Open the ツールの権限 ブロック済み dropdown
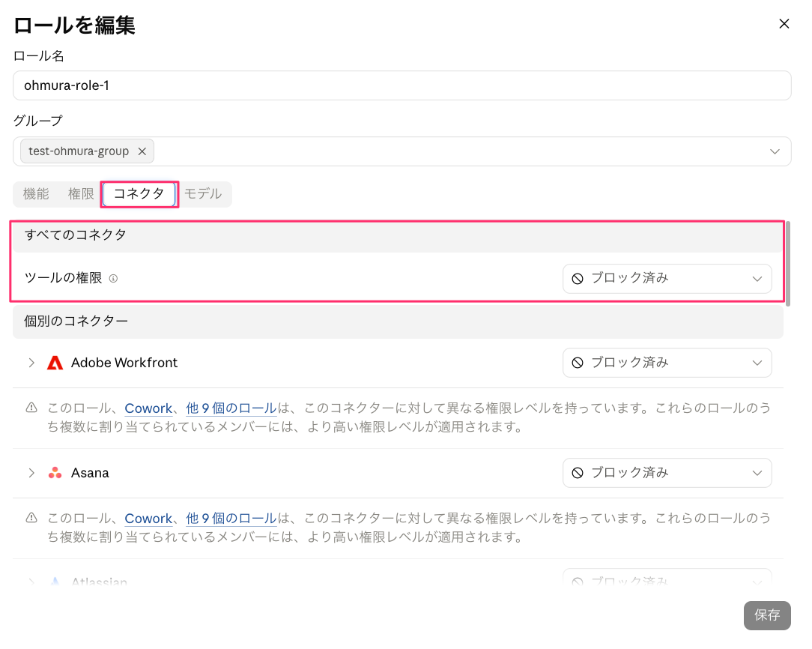The height and width of the screenshot is (649, 812). pos(667,279)
